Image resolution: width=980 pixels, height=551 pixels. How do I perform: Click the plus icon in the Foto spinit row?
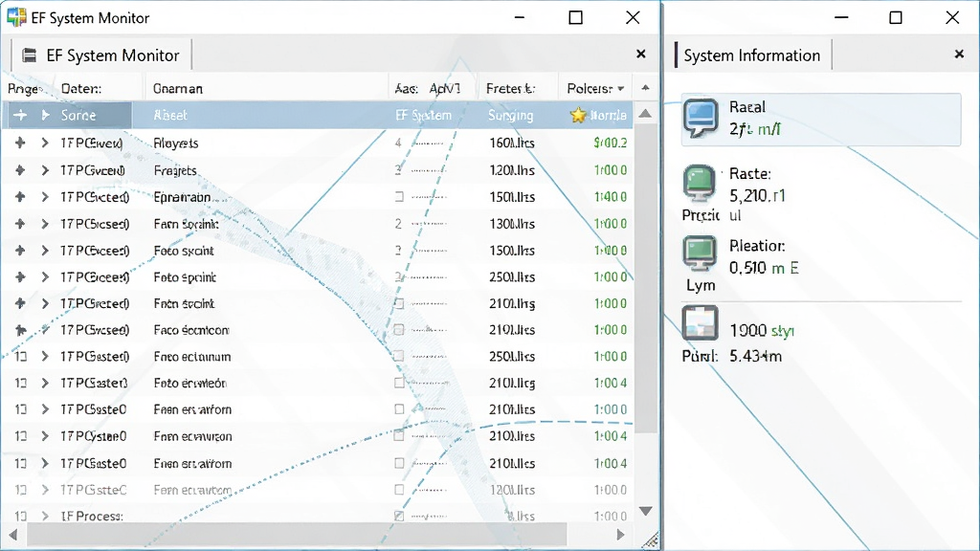coord(20,276)
